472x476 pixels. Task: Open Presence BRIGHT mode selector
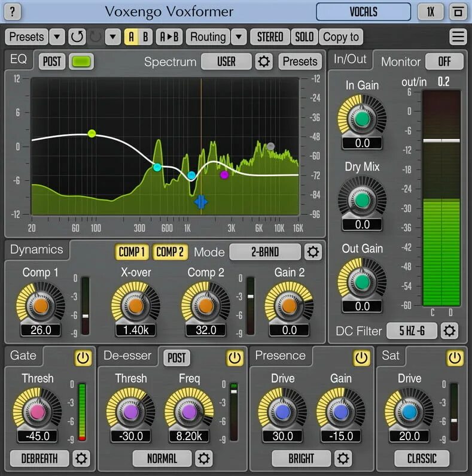click(302, 458)
